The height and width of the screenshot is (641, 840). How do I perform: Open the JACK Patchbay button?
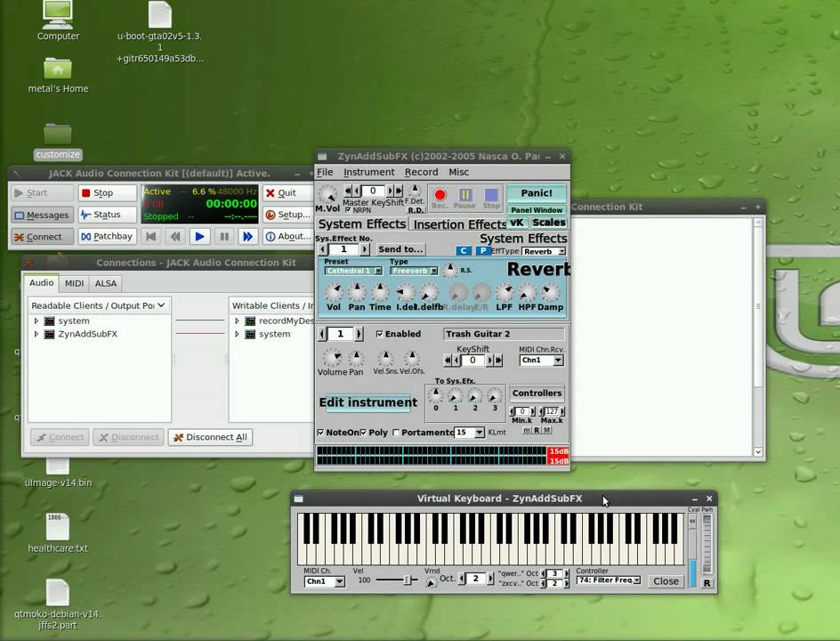pyautogui.click(x=107, y=236)
